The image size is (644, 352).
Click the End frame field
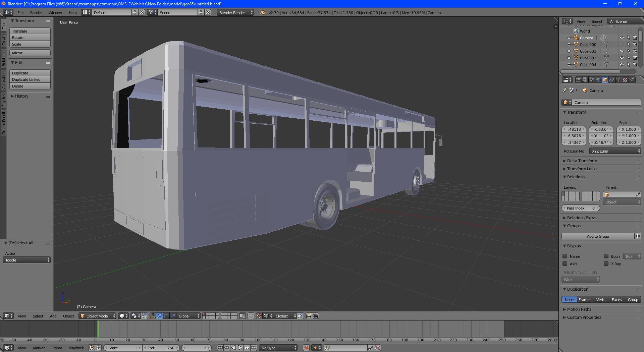point(161,348)
